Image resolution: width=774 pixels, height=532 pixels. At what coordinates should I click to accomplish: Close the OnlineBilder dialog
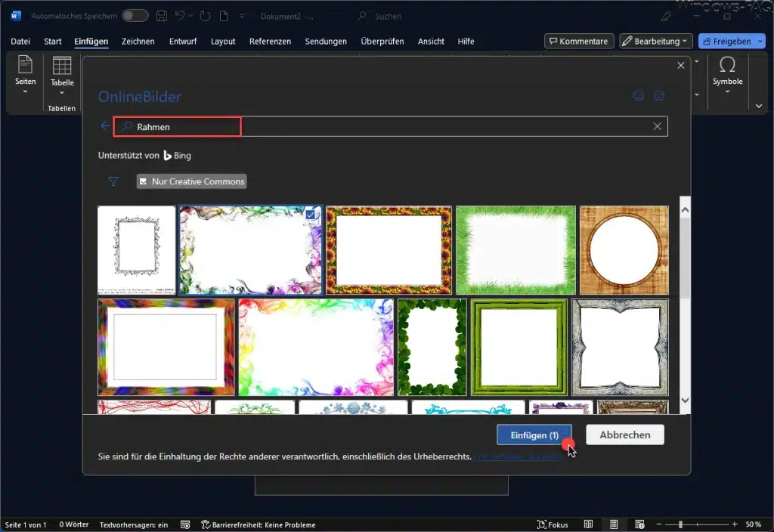[x=681, y=65]
